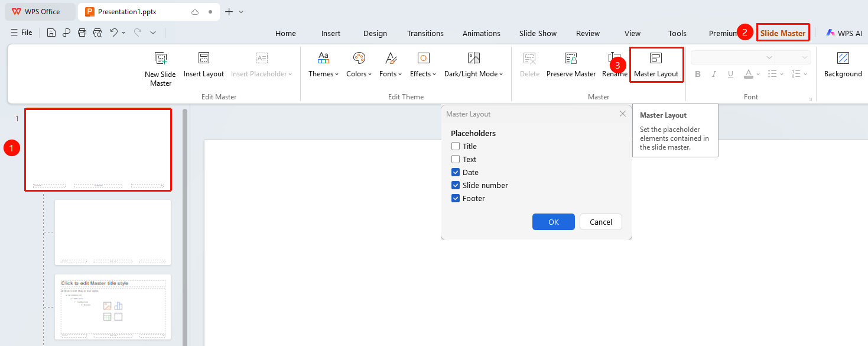Toggle the Slide number checkbox
This screenshot has height=346, width=868.
point(456,185)
